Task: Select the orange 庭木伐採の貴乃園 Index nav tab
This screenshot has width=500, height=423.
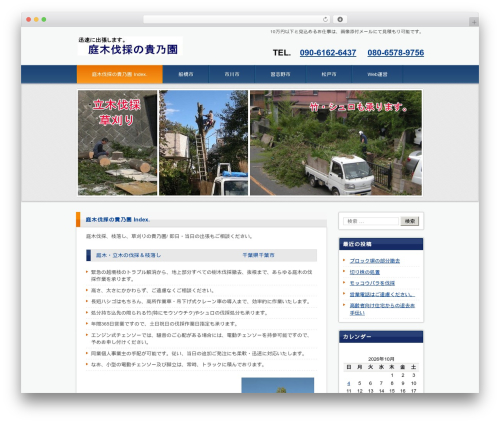Action: click(120, 74)
